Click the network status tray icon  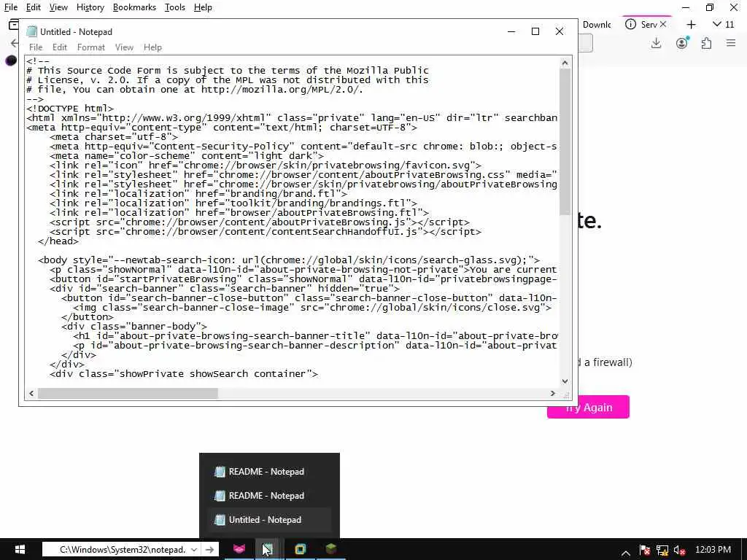pyautogui.click(x=662, y=550)
